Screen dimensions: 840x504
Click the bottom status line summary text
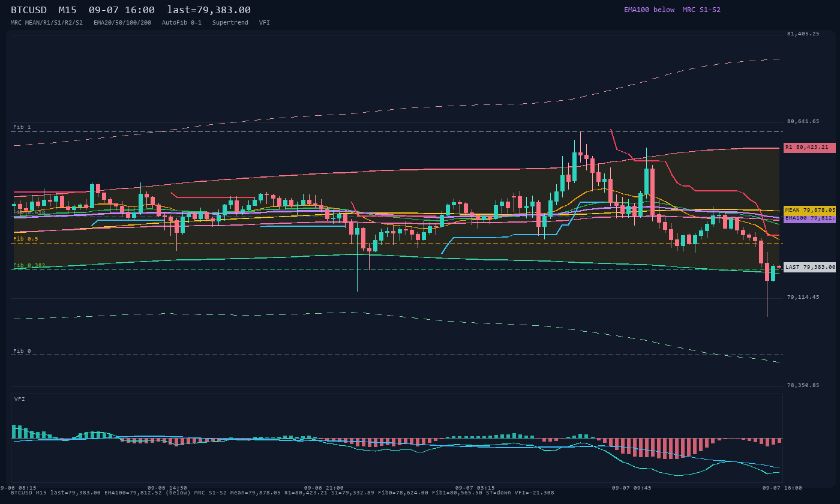coord(283,493)
